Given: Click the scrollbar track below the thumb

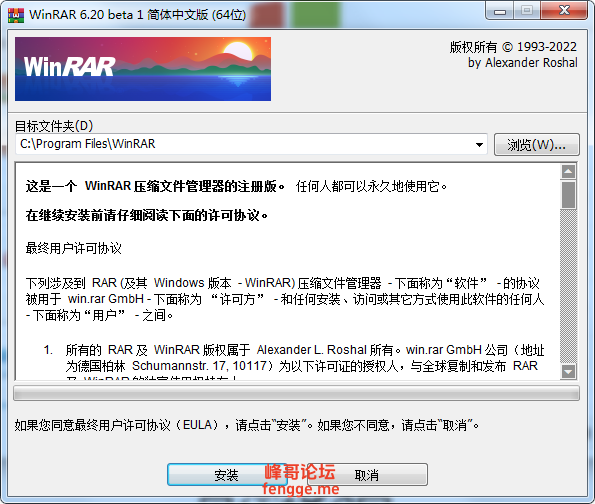Looking at the screenshot, I should (x=568, y=287).
